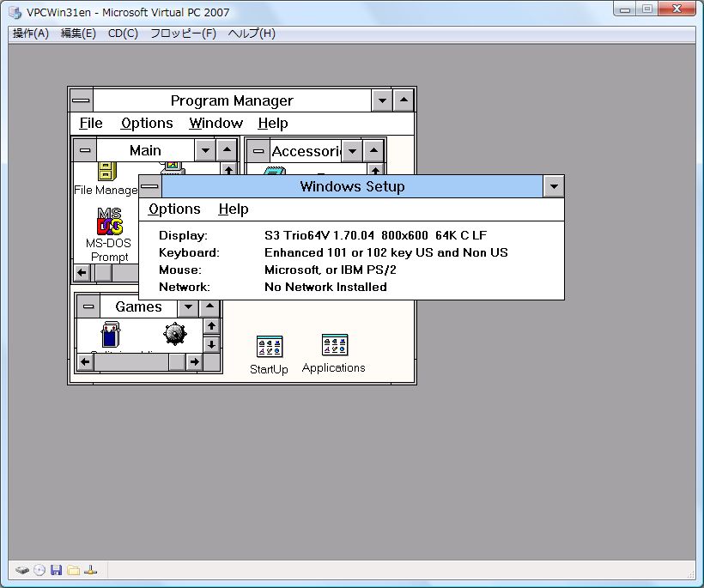Click the CD drive status bar icon
The image size is (704, 588).
pos(39,570)
